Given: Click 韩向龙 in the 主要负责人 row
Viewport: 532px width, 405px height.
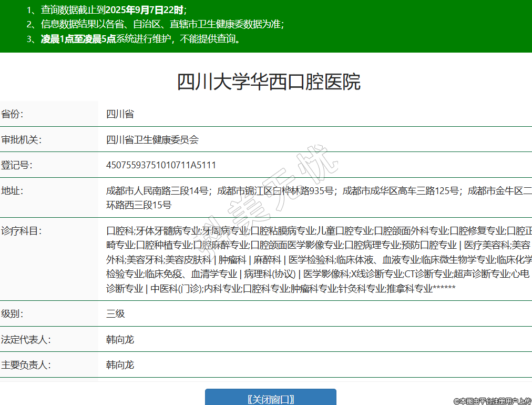Looking at the screenshot, I should [x=120, y=364].
